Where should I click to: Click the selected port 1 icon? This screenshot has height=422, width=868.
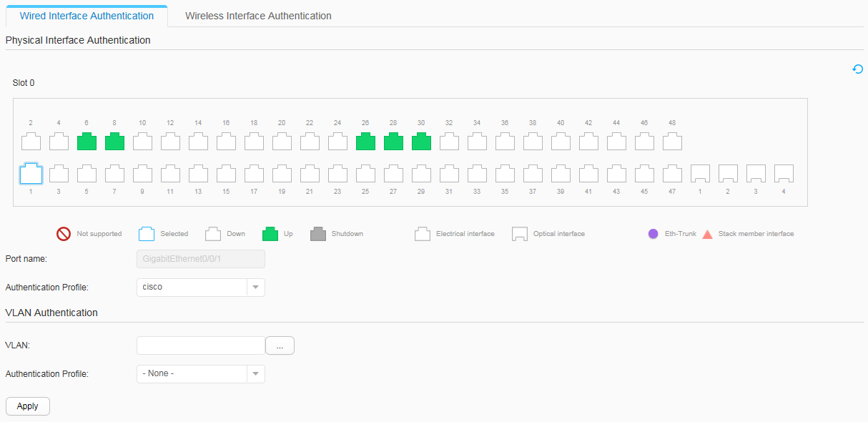[x=31, y=173]
